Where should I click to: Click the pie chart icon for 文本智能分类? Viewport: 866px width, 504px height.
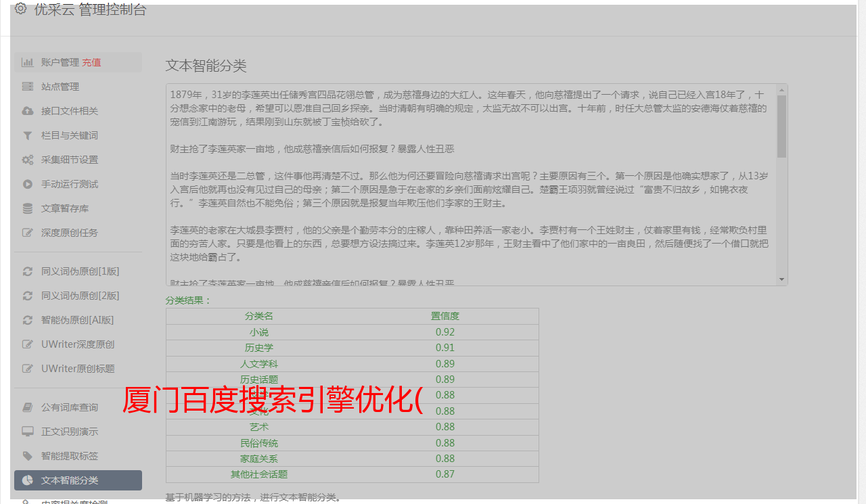coord(27,480)
